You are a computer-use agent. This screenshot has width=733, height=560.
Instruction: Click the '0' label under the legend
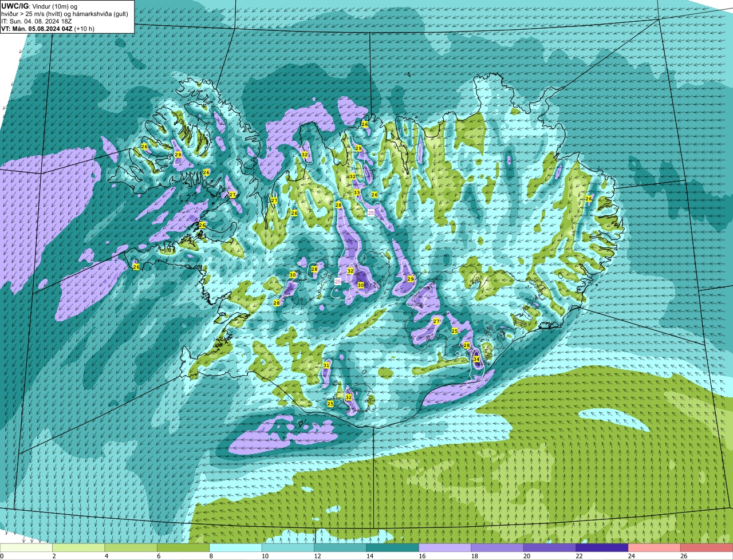pos(2,556)
